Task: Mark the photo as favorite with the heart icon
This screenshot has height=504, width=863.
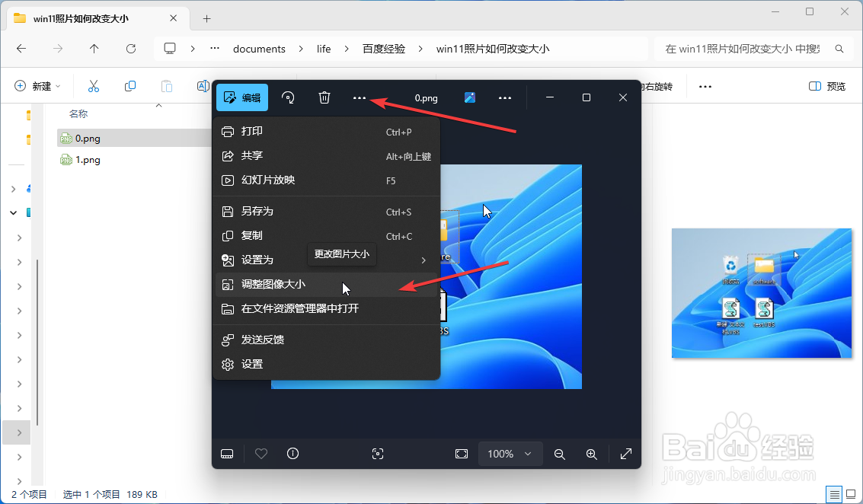Action: pyautogui.click(x=260, y=454)
